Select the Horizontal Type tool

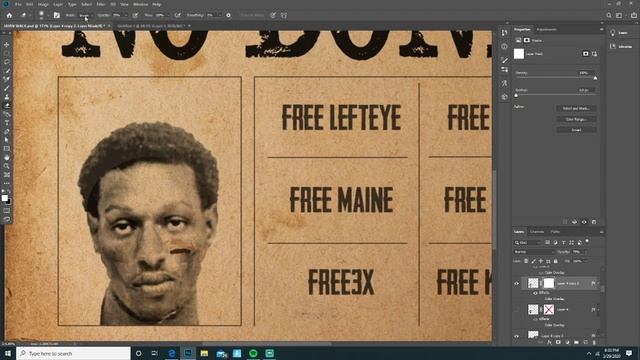7,123
